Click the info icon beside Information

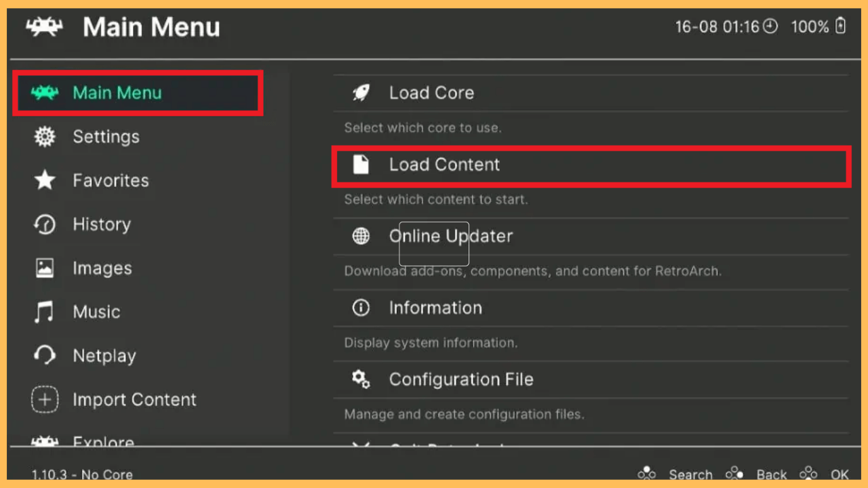360,308
